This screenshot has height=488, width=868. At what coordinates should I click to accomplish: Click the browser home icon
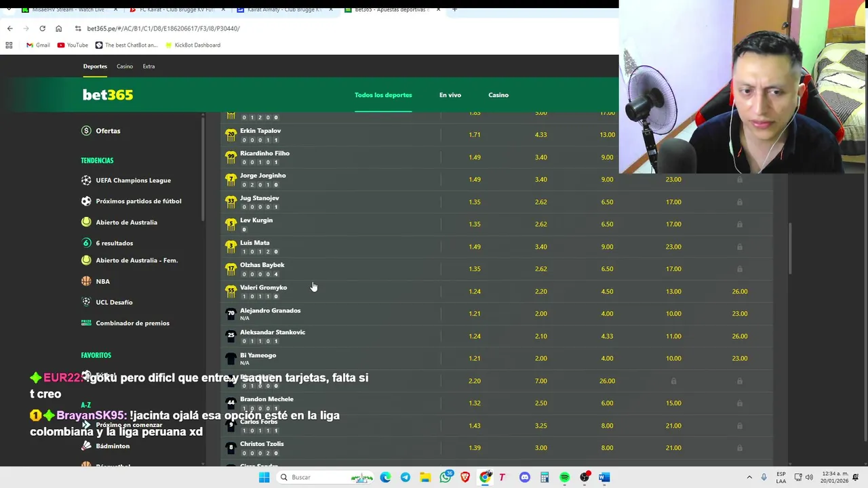point(58,28)
